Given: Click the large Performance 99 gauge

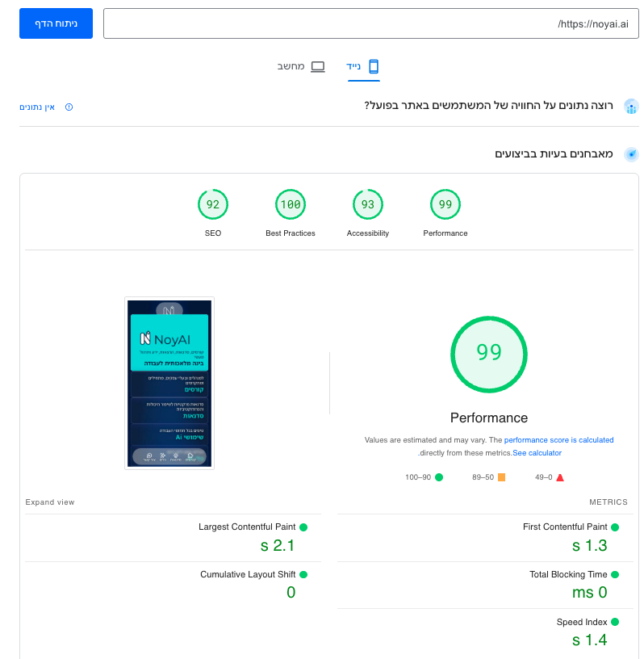Looking at the screenshot, I should pyautogui.click(x=488, y=354).
